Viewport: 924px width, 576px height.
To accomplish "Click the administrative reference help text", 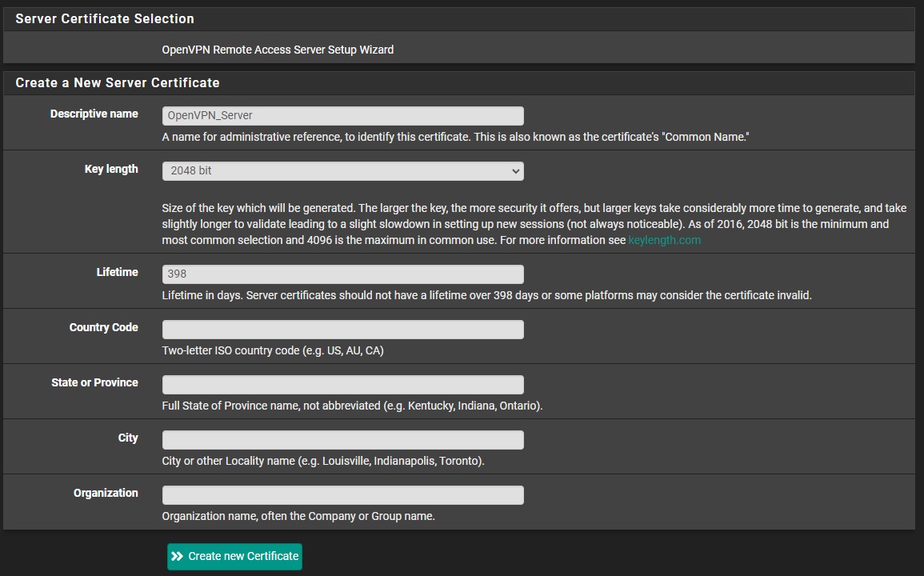I will 455,137.
